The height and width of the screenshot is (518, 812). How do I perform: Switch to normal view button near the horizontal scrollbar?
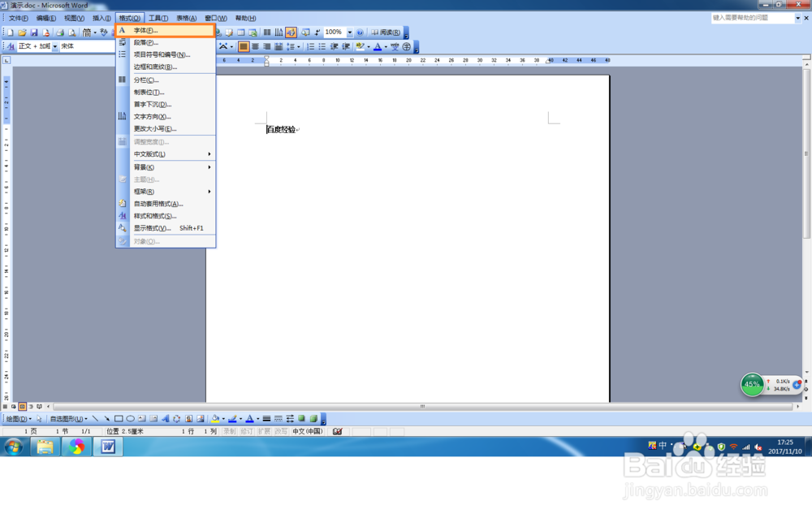(x=5, y=407)
